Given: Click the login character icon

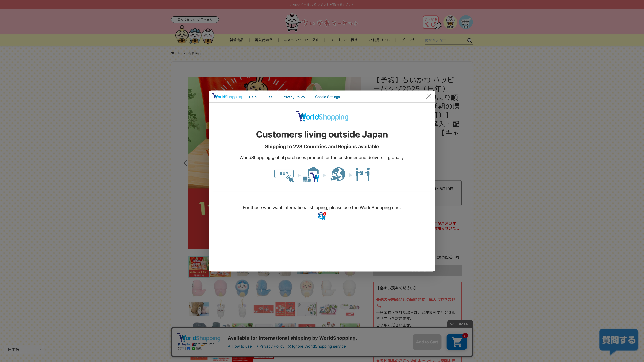Looking at the screenshot, I should coord(450,22).
